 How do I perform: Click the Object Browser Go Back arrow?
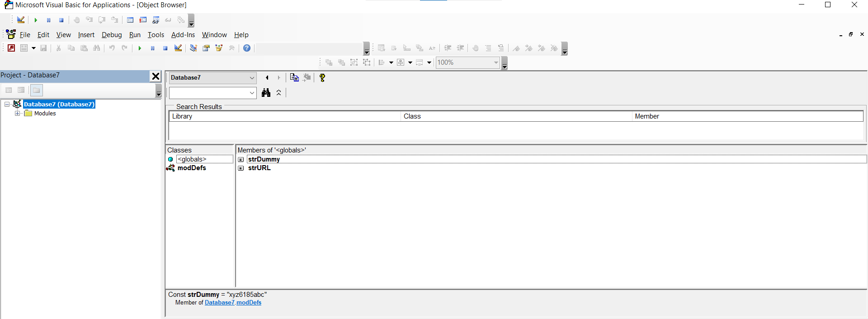coord(267,78)
